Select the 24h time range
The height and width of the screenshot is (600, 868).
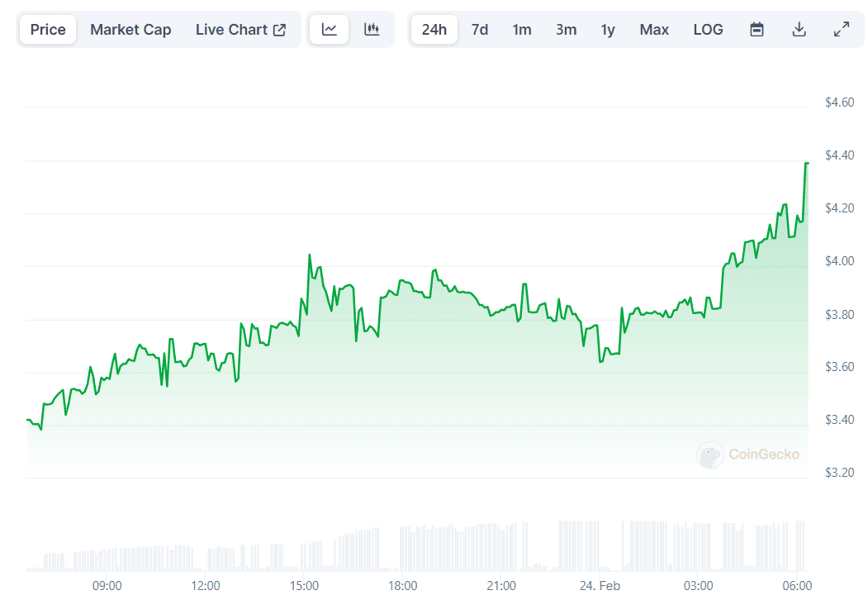coord(434,30)
